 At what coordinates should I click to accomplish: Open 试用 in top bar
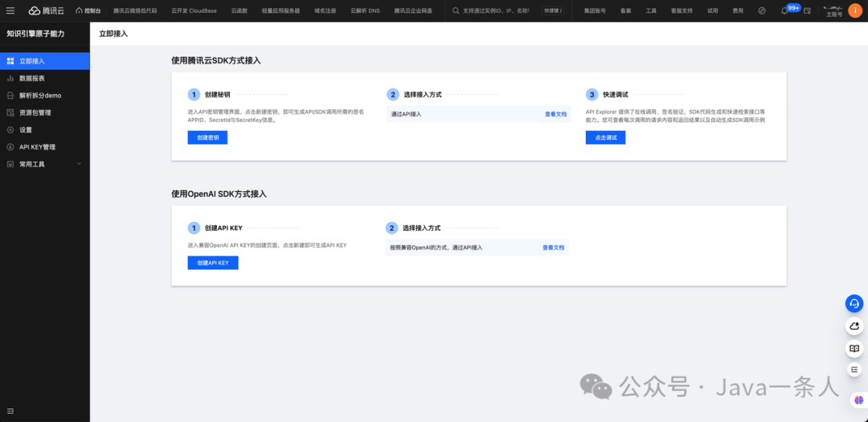712,10
